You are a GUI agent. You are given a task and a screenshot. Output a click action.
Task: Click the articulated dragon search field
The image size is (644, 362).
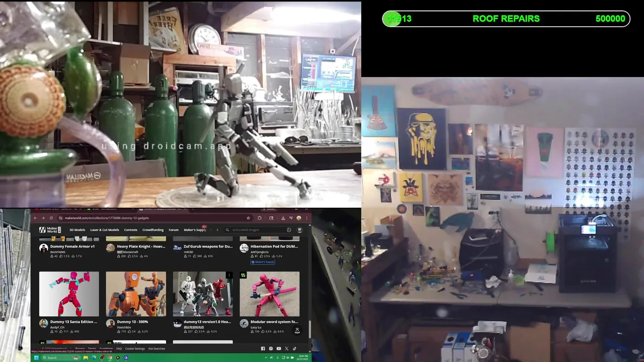click(258, 230)
